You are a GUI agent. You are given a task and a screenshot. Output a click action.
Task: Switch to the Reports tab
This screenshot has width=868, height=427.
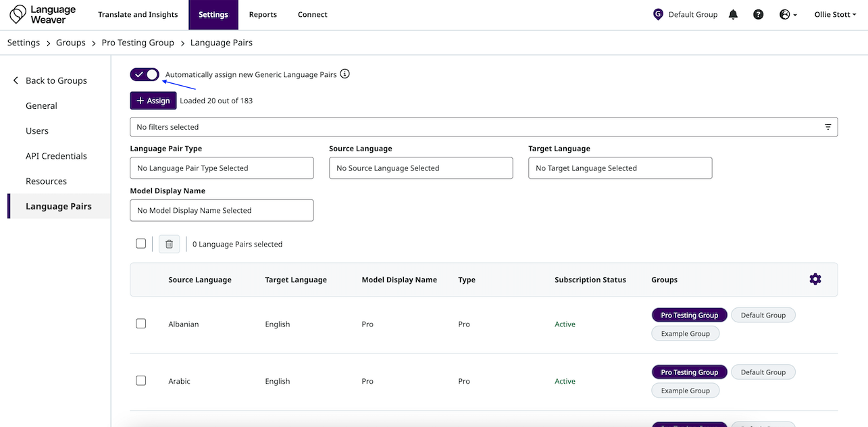(x=263, y=14)
